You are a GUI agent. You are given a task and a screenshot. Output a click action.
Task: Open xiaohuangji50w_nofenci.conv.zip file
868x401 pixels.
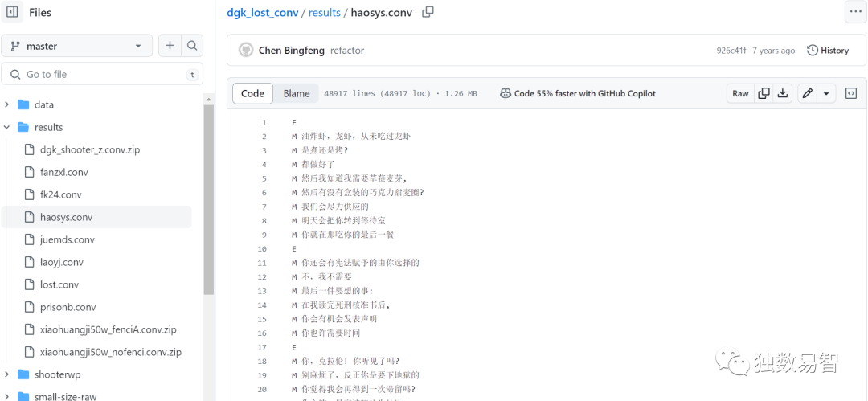tap(111, 352)
